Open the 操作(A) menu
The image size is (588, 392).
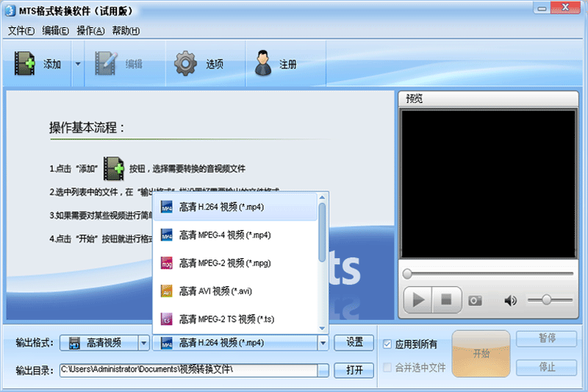coord(90,31)
